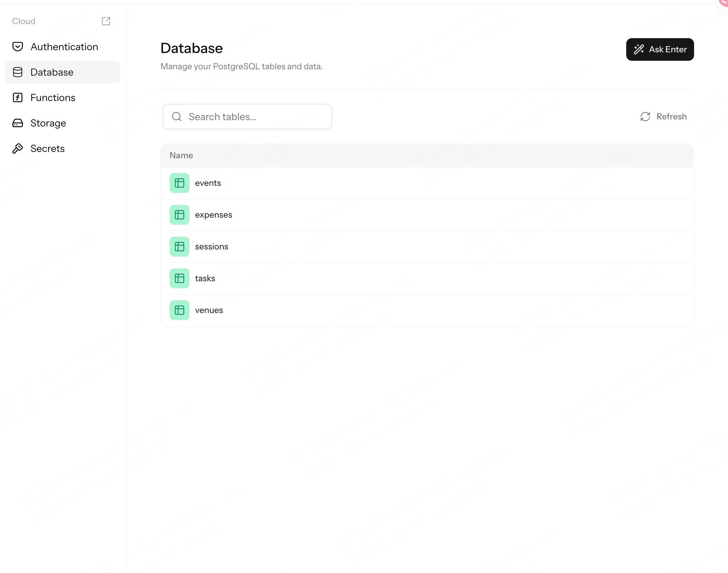Click the sessions table icon
Screen dimensions: 728x573
tap(180, 247)
